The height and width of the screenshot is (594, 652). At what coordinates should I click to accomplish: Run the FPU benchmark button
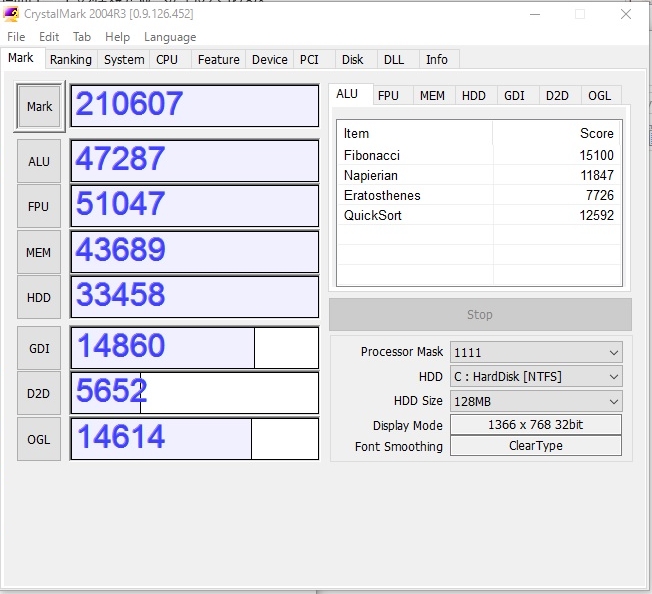coord(39,207)
